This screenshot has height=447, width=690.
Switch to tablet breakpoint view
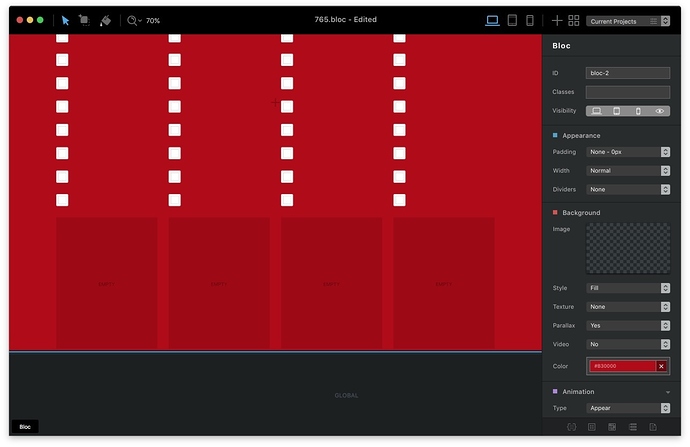pyautogui.click(x=513, y=20)
